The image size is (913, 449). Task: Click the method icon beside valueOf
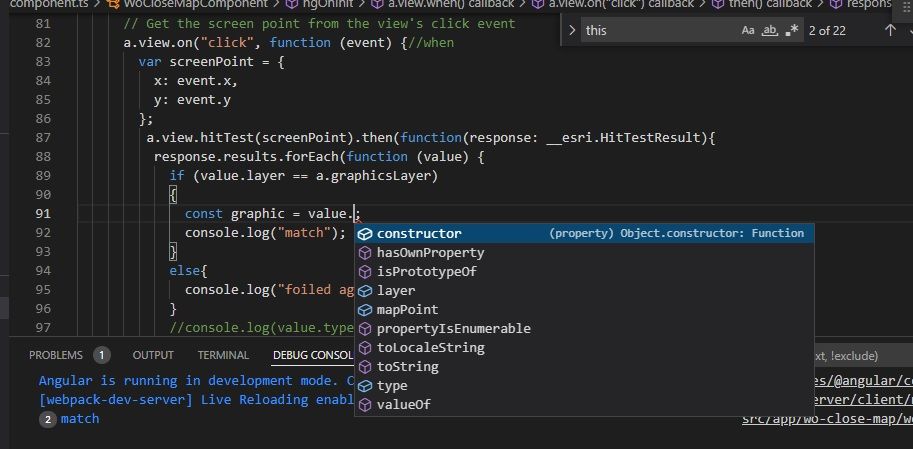point(365,405)
